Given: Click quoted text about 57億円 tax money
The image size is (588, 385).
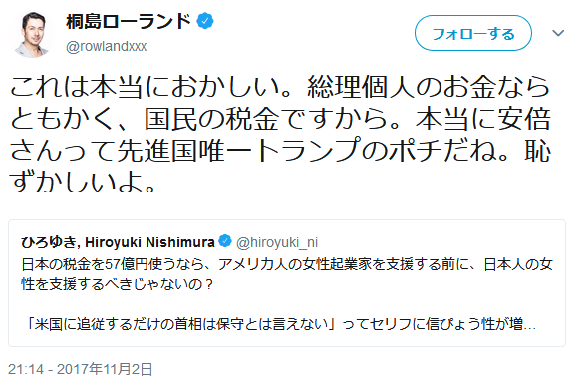Looking at the screenshot, I should pyautogui.click(x=287, y=265).
